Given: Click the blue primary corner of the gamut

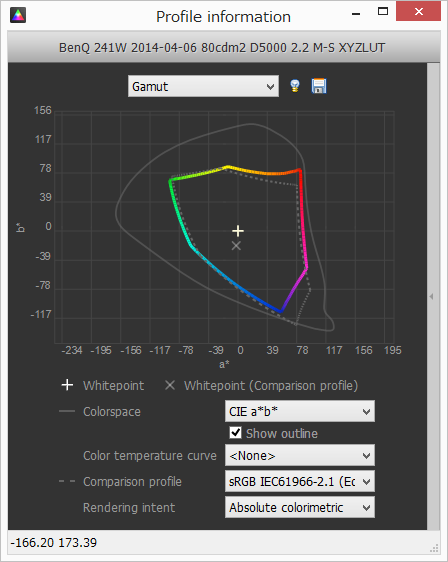Looking at the screenshot, I should pos(281,311).
